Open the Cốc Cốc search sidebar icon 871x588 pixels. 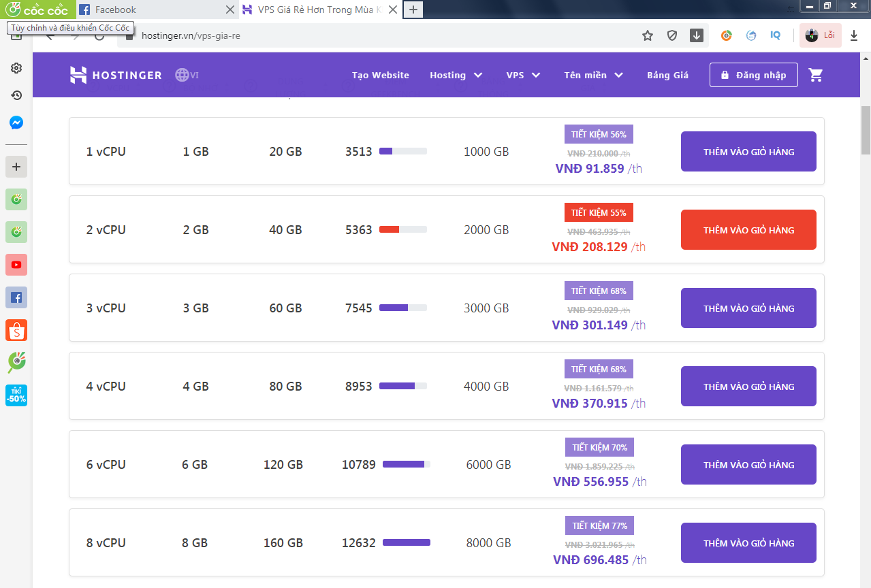(x=16, y=363)
